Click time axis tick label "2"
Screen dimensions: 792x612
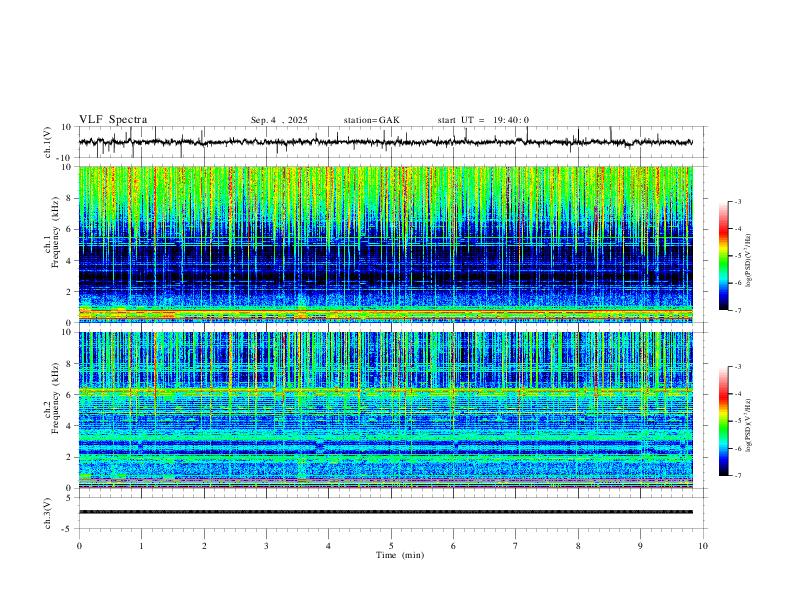[204, 546]
